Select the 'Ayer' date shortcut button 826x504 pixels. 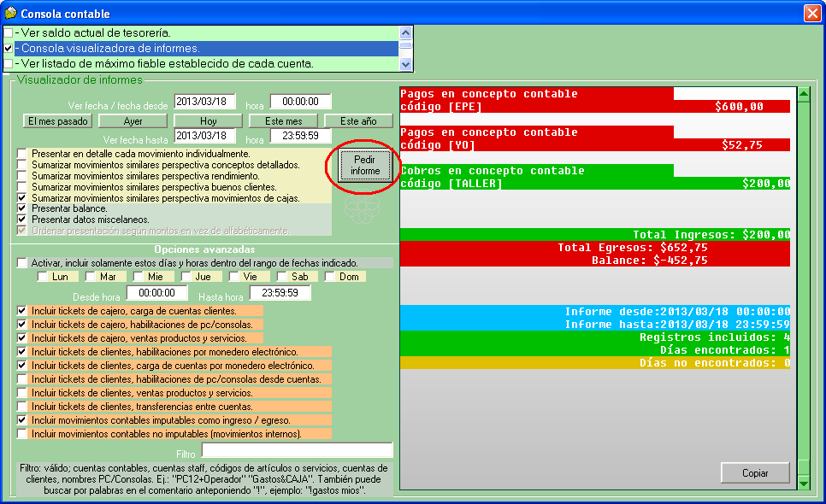tap(133, 121)
